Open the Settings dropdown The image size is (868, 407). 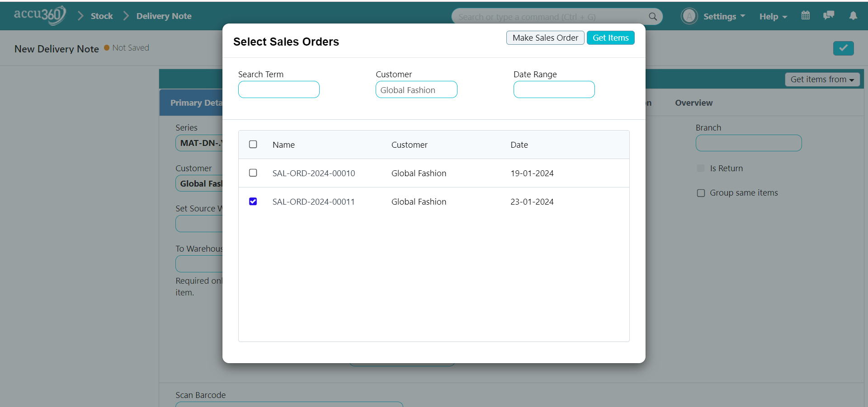[724, 16]
